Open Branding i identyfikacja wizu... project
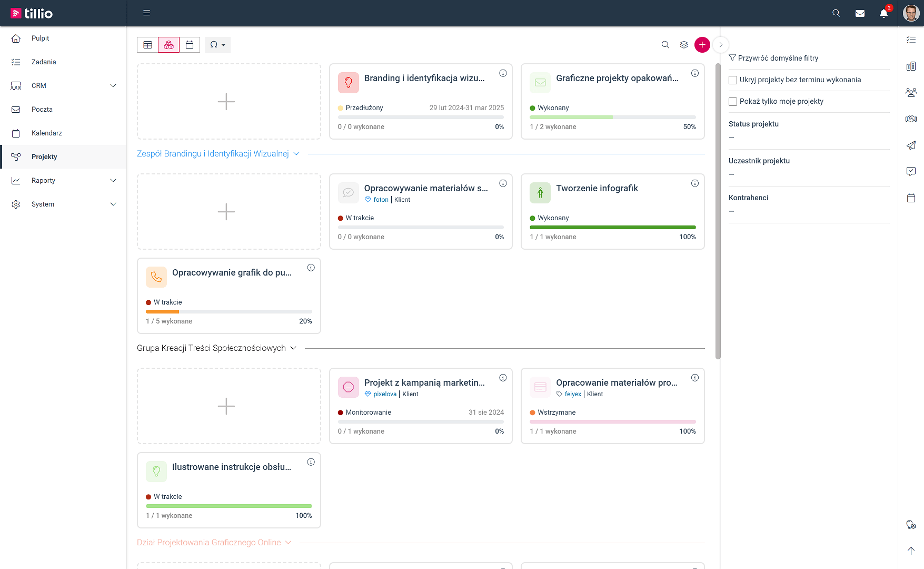The image size is (924, 569). 424,79
